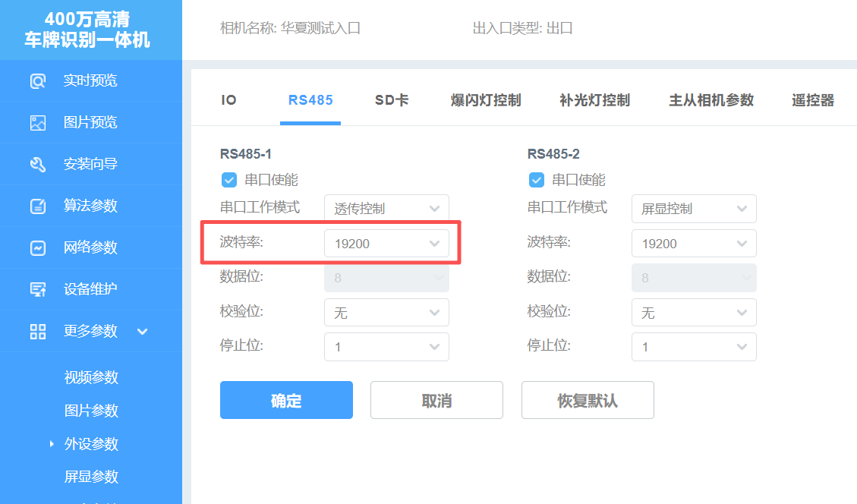Image resolution: width=857 pixels, height=504 pixels.
Task: Click the 网络参数 network icon
Action: pos(38,248)
